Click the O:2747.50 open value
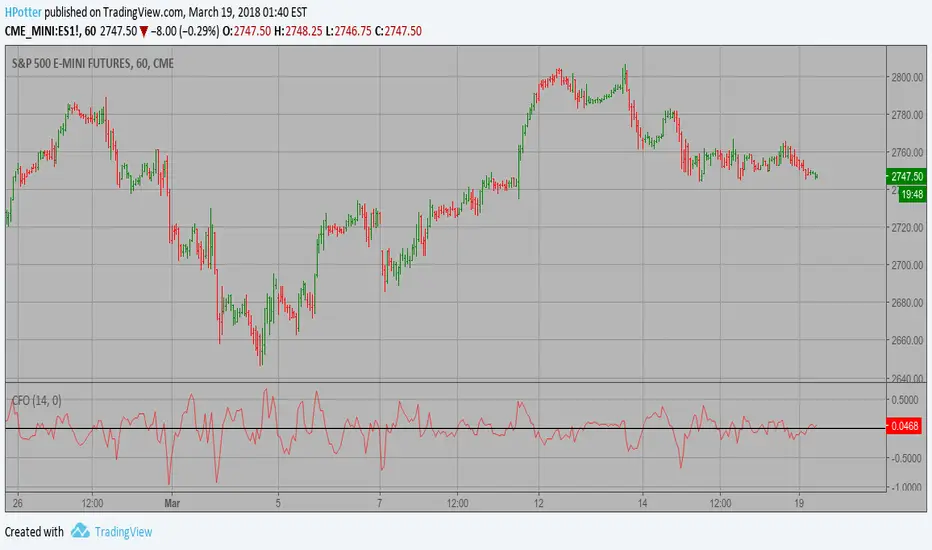 tap(247, 31)
